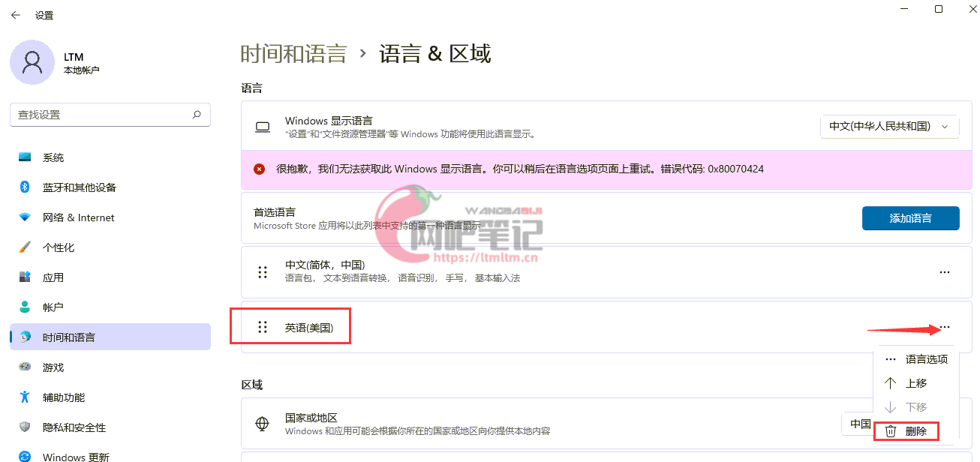Click drag handle of 中文(简体，中国)

(263, 272)
